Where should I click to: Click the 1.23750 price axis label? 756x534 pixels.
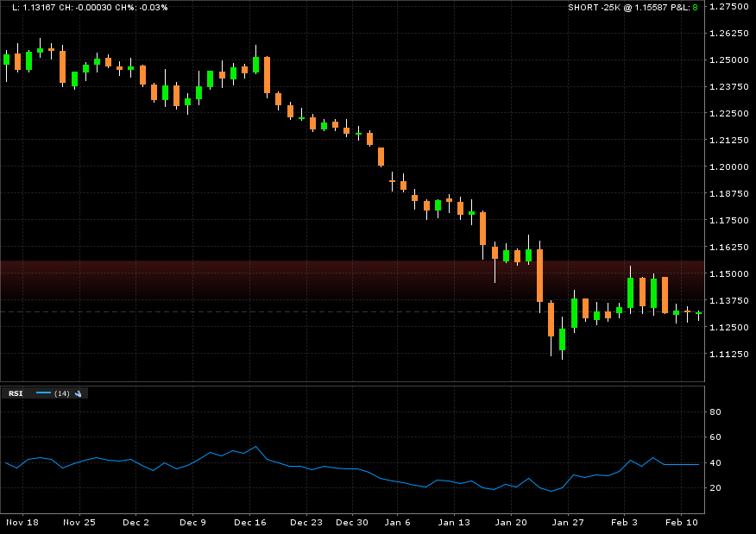click(x=729, y=87)
